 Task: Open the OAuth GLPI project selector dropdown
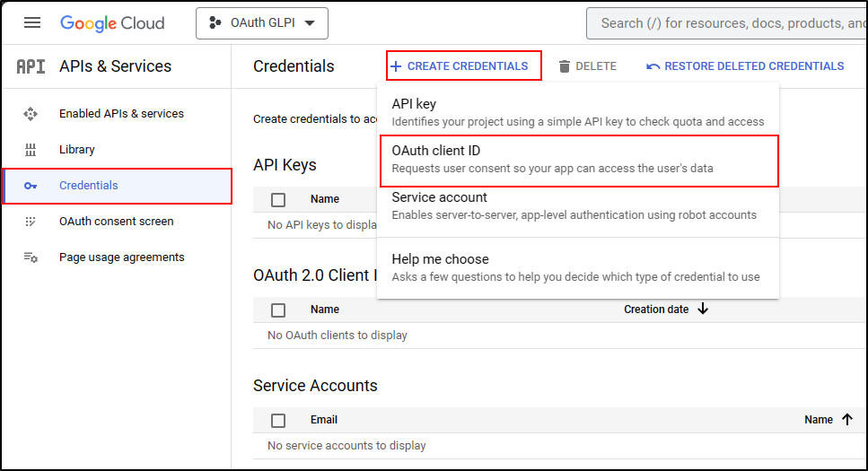click(x=261, y=23)
